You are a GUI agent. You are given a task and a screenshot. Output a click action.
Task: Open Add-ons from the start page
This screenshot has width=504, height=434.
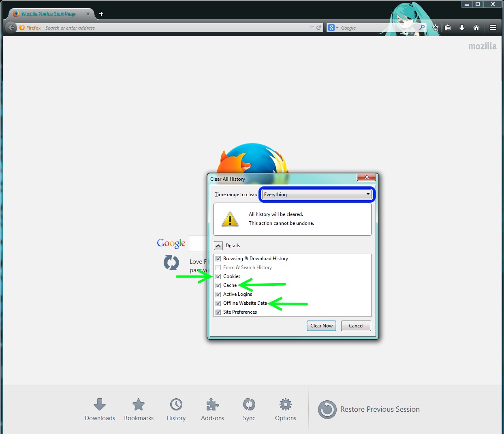point(212,409)
